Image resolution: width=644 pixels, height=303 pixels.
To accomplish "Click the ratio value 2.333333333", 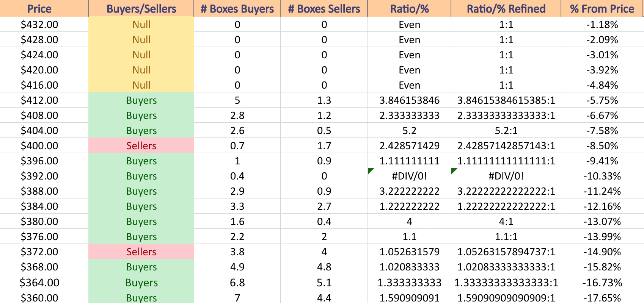I will click(409, 116).
